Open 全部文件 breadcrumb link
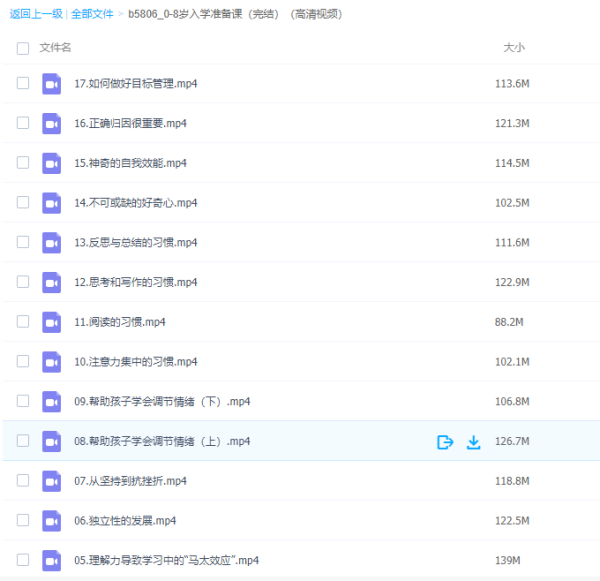The width and height of the screenshot is (600, 581). pos(92,14)
